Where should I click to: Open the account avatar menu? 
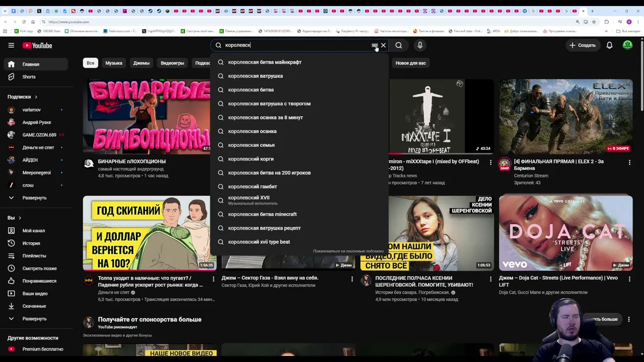(627, 45)
